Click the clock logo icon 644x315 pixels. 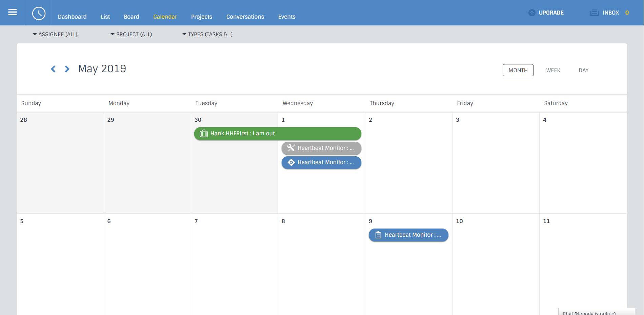coord(39,13)
